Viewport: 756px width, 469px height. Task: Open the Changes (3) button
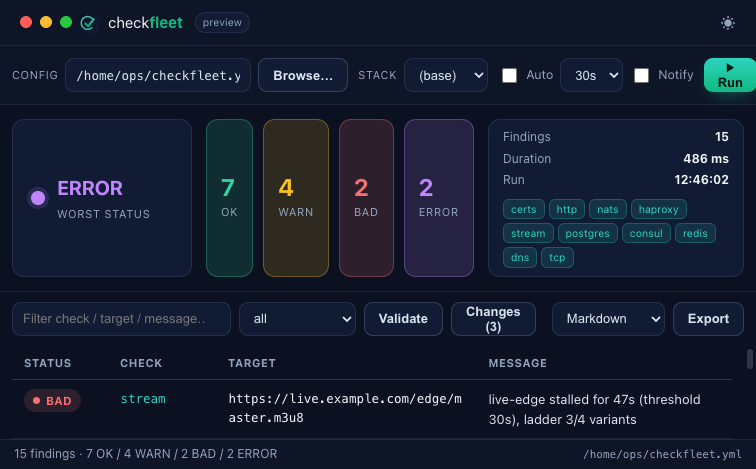click(493, 319)
